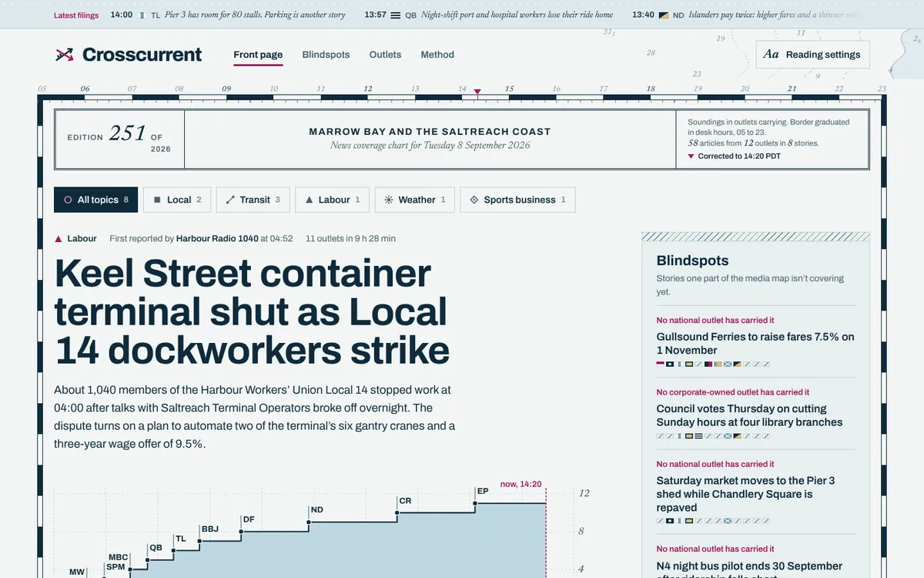Open Council votes on library hours story
This screenshot has height=578, width=924.
tap(749, 415)
